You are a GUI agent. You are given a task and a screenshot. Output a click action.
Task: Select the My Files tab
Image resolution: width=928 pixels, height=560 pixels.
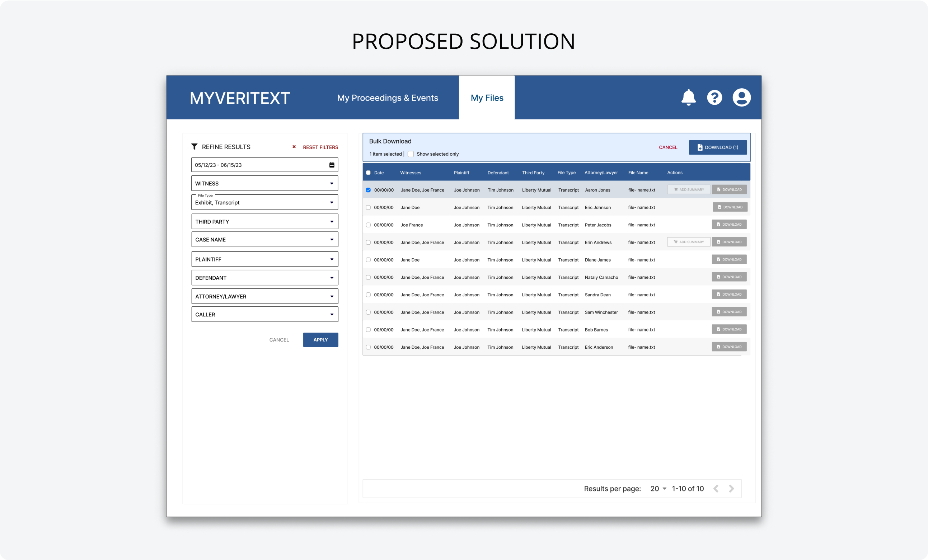coord(487,98)
